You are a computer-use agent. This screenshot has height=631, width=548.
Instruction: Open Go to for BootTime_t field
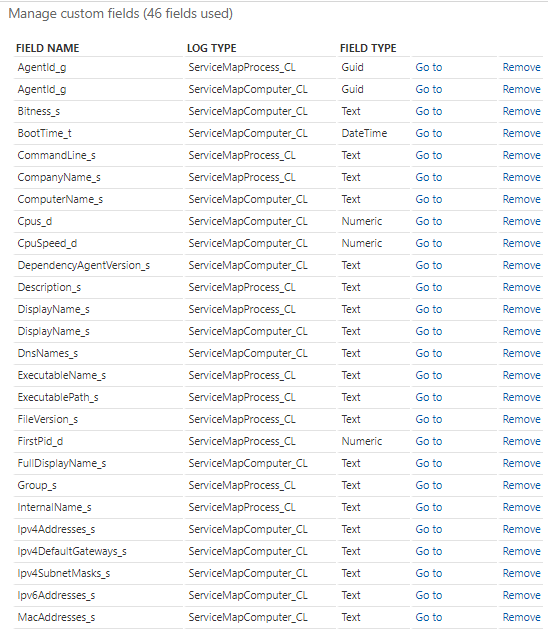[x=429, y=133]
